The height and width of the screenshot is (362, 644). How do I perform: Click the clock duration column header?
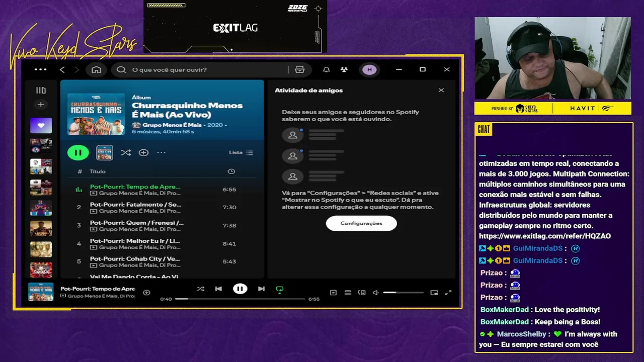(231, 171)
